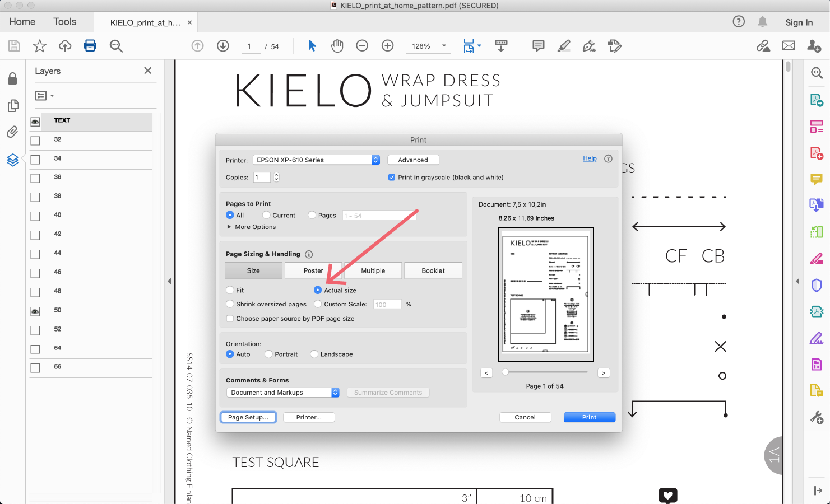Select the Current page radio button

(266, 215)
